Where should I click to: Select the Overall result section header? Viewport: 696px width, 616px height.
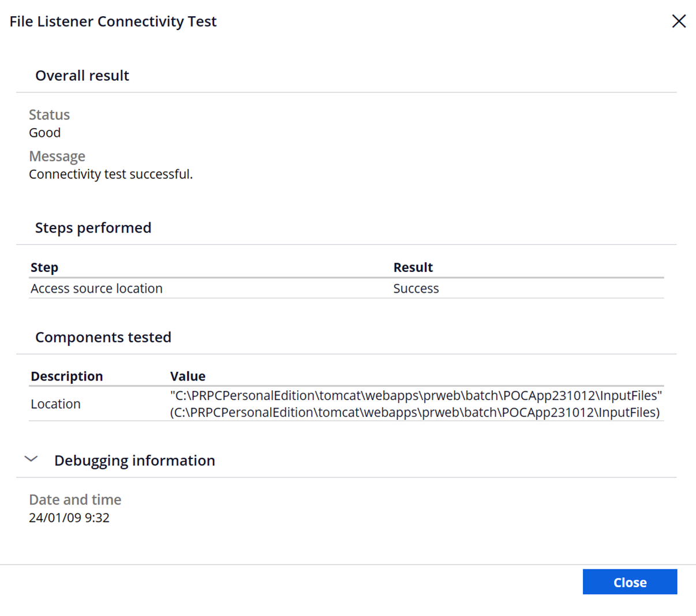point(82,75)
